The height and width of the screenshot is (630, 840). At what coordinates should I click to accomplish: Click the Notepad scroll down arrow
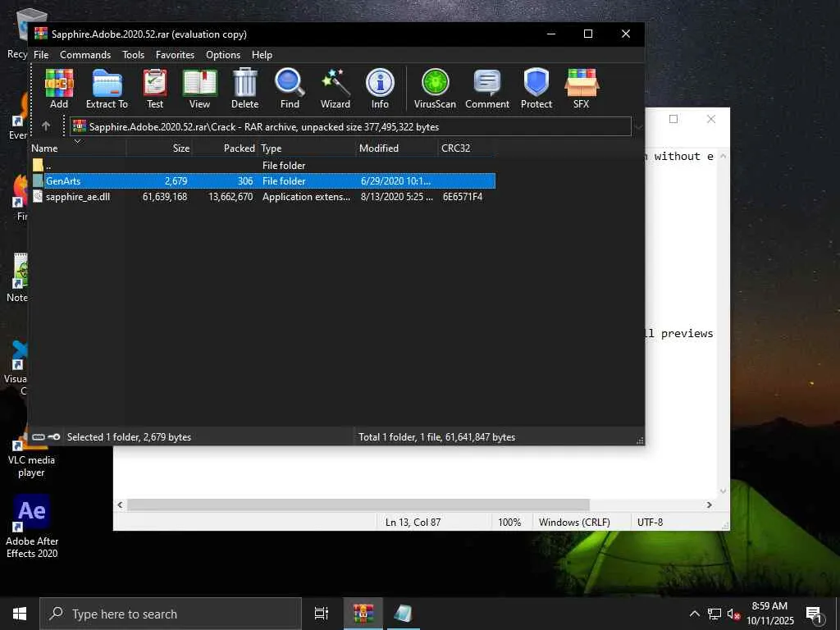click(724, 491)
